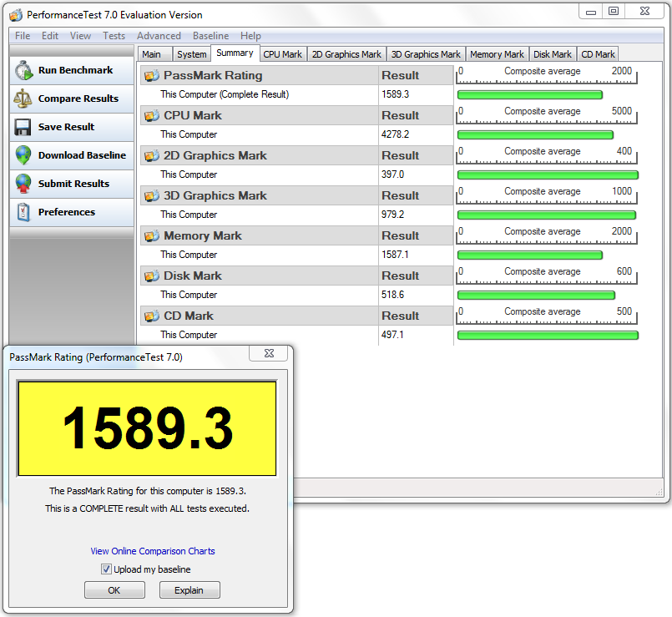This screenshot has width=672, height=617.
Task: Click the CPU Mark green result bar
Action: click(x=535, y=135)
